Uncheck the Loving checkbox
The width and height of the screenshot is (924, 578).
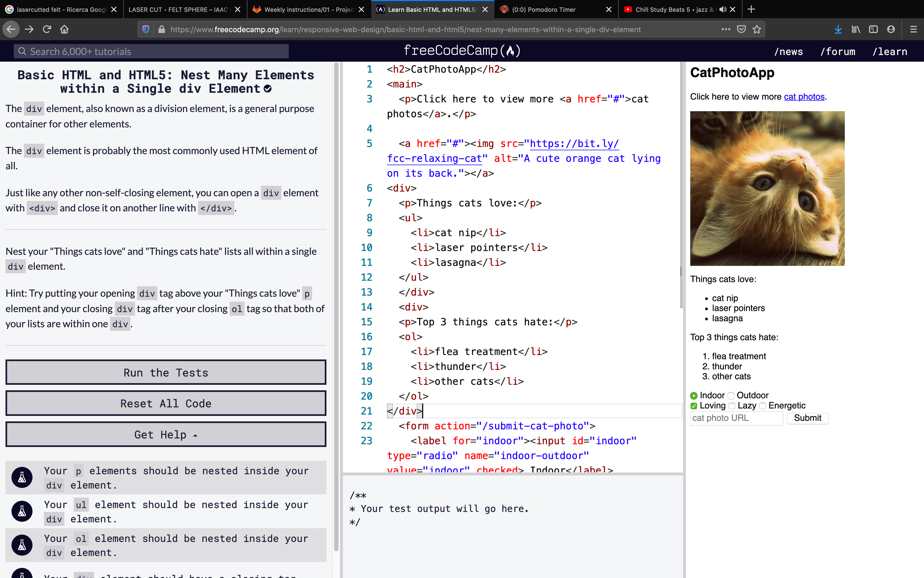point(694,406)
